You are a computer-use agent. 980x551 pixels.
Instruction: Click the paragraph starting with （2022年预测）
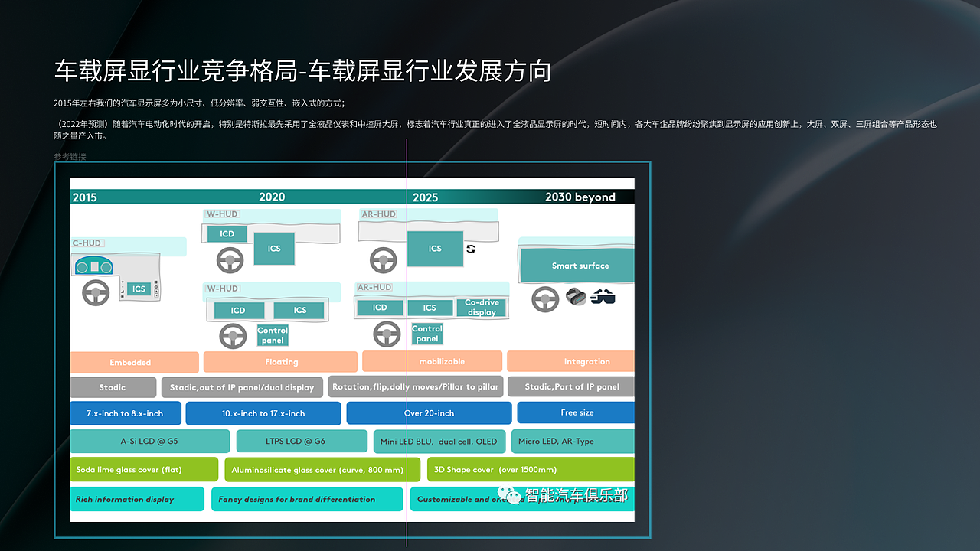pyautogui.click(x=495, y=130)
